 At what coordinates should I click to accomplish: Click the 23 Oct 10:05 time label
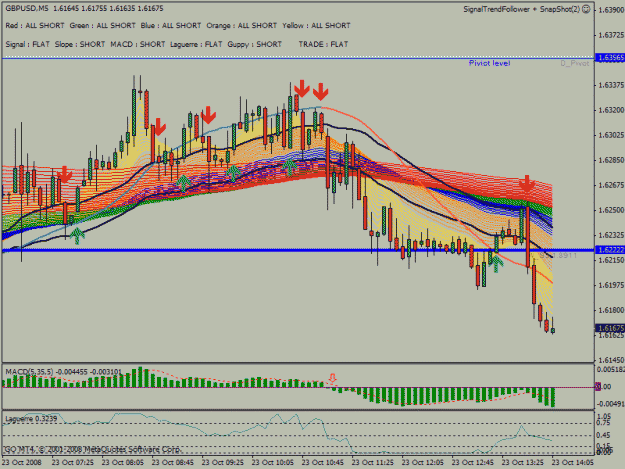273,463
